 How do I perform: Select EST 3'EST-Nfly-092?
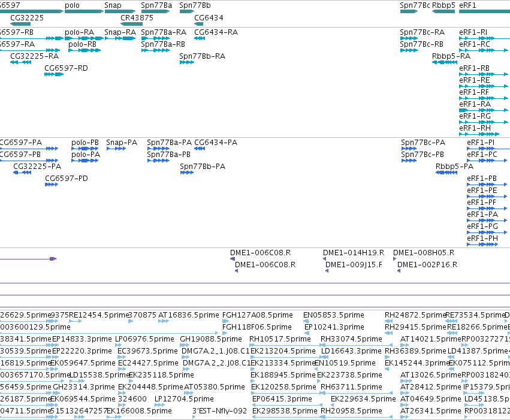coord(220,411)
